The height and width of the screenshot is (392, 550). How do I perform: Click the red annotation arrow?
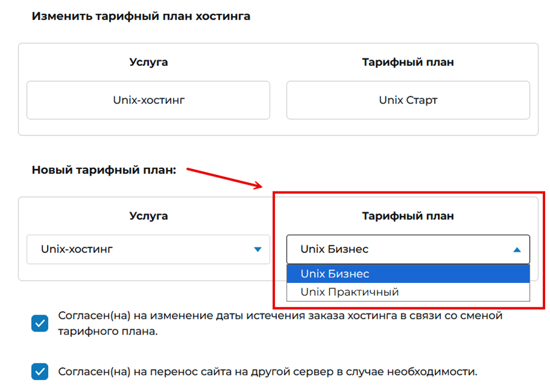(x=224, y=177)
